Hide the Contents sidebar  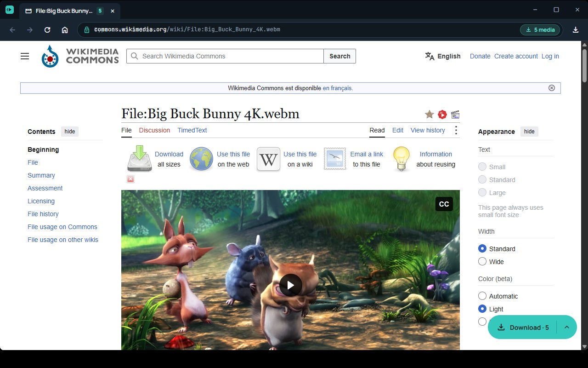(x=70, y=132)
